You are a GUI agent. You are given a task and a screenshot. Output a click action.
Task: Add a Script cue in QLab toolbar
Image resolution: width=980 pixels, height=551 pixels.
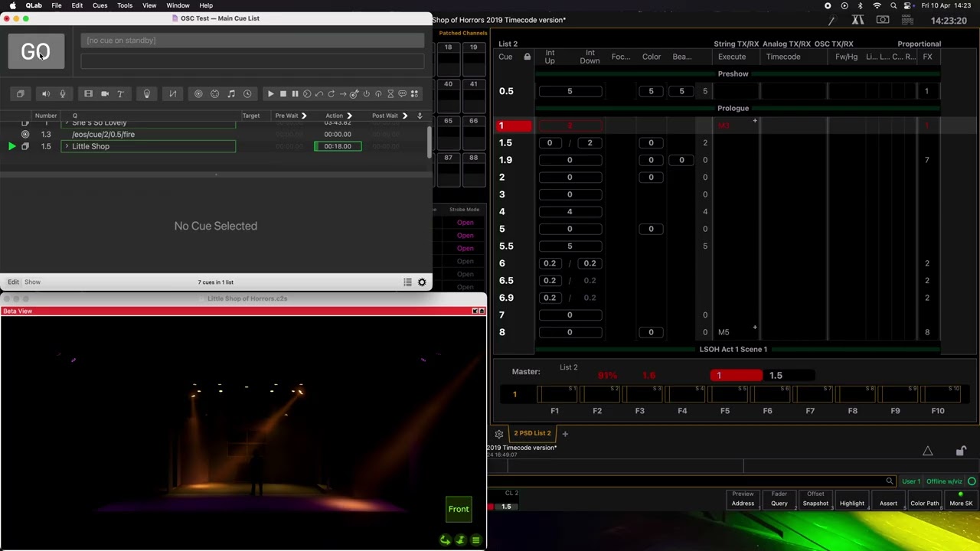point(414,94)
